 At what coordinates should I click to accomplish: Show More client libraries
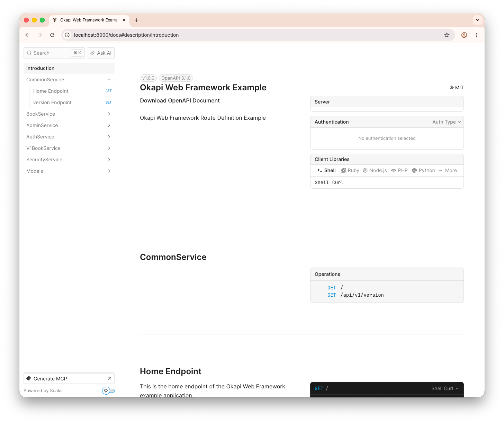click(x=448, y=170)
